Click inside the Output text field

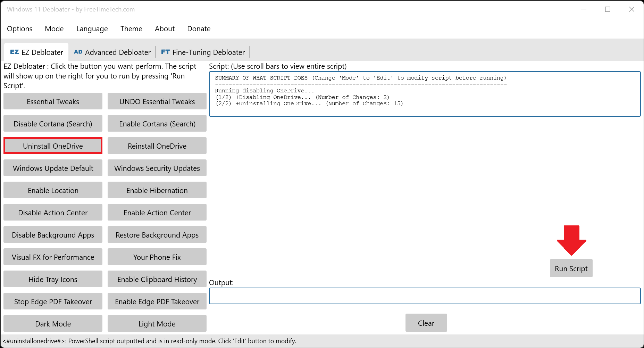tap(424, 296)
